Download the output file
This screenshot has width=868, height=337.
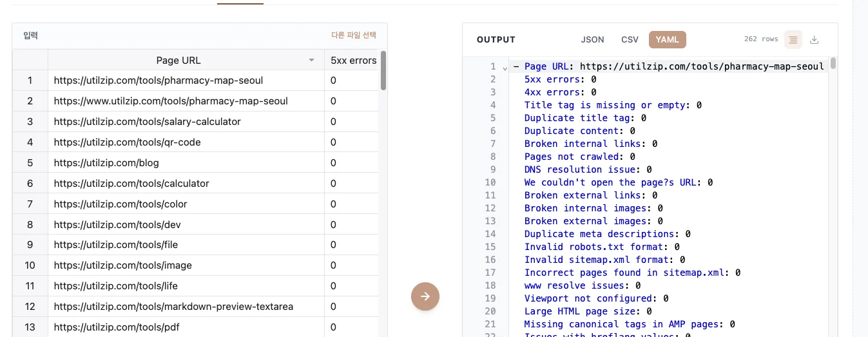coord(814,39)
